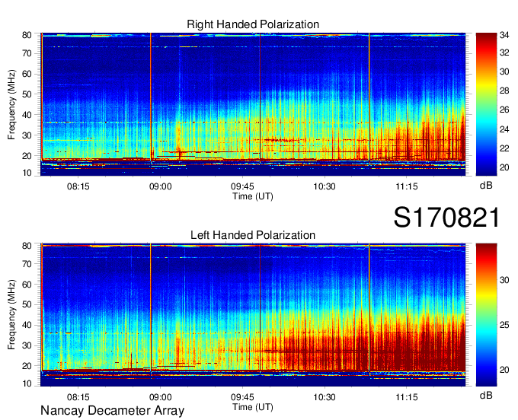Click the 'Right Handed Polarization' plot title
The height and width of the screenshot is (420, 518).
(253, 24)
